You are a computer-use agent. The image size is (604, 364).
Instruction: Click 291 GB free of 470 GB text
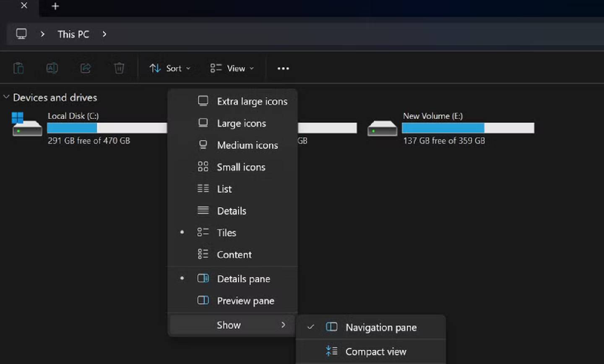click(x=89, y=141)
